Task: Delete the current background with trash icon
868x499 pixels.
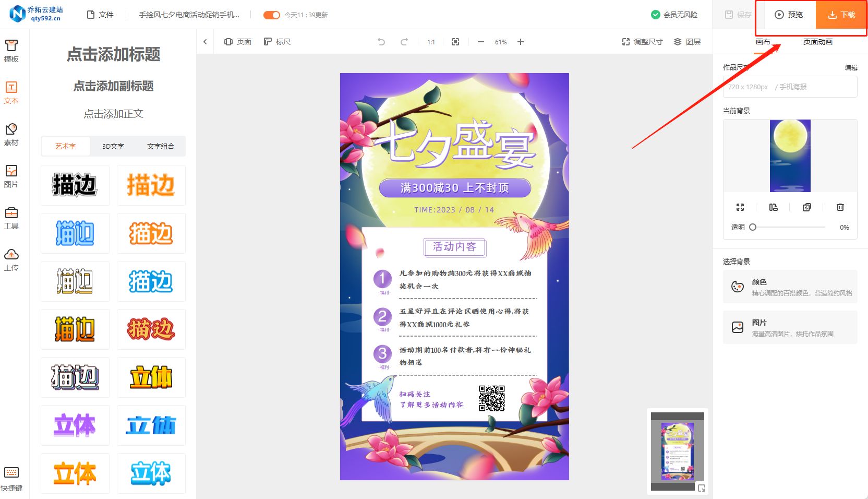Action: pos(840,207)
